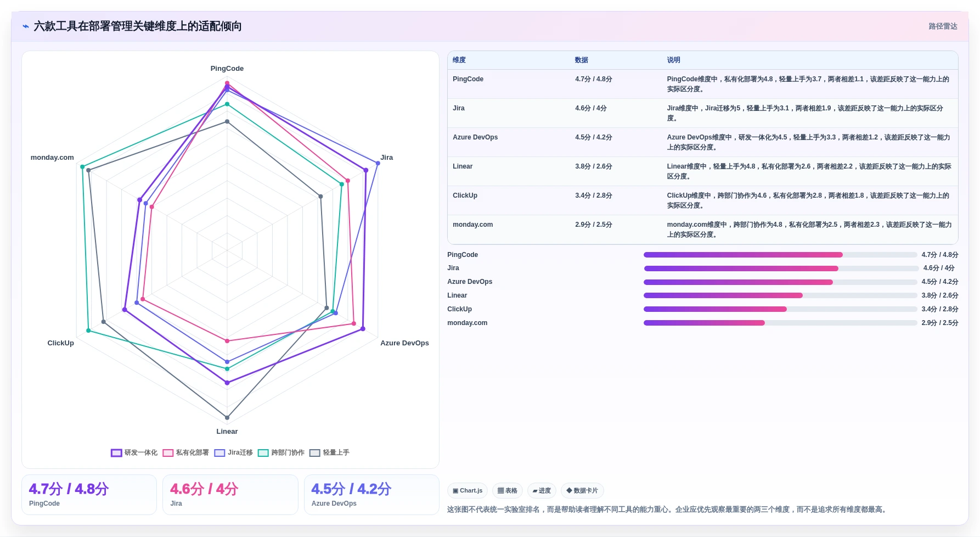Select the Azure DevOps table row name
Screen dimensions: 980x537
click(x=475, y=137)
